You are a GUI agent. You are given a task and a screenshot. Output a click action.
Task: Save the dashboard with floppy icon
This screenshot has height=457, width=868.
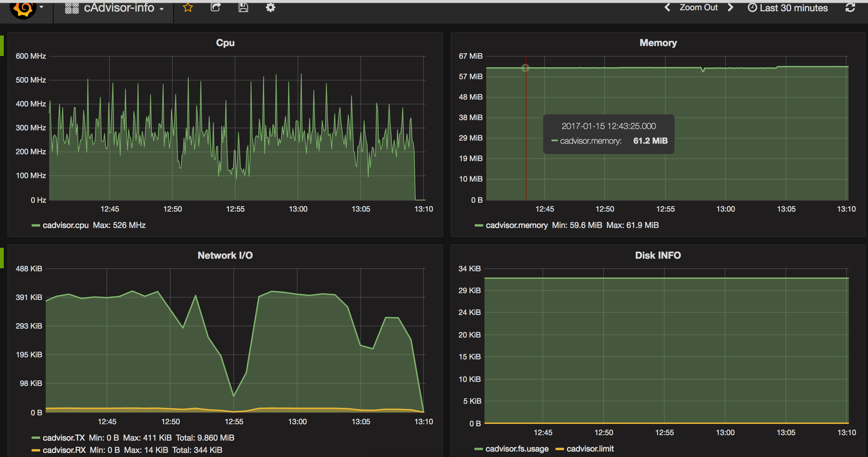tap(243, 7)
